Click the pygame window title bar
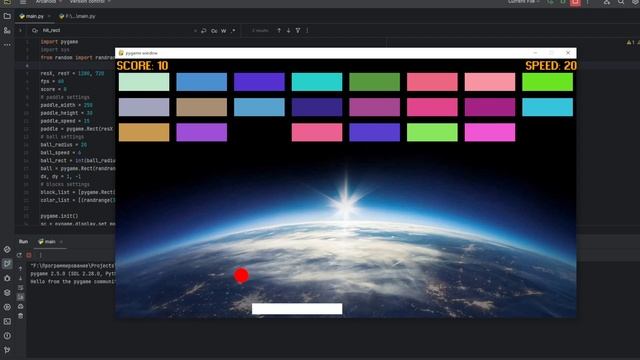This screenshot has height=360, width=640. pos(346,53)
